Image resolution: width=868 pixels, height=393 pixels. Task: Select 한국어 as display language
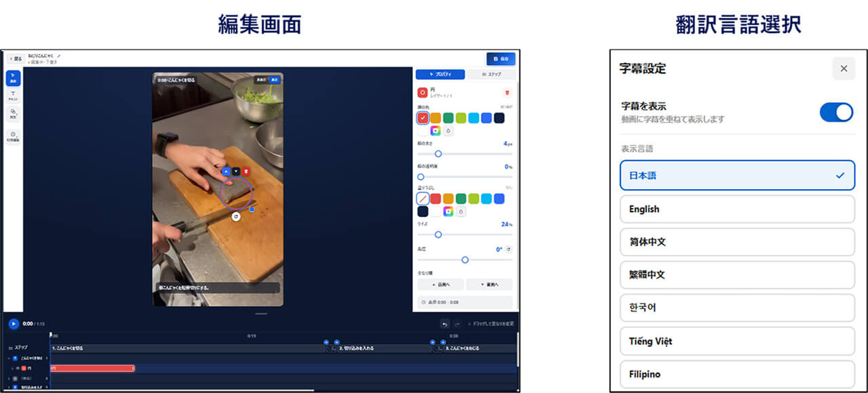click(x=737, y=308)
